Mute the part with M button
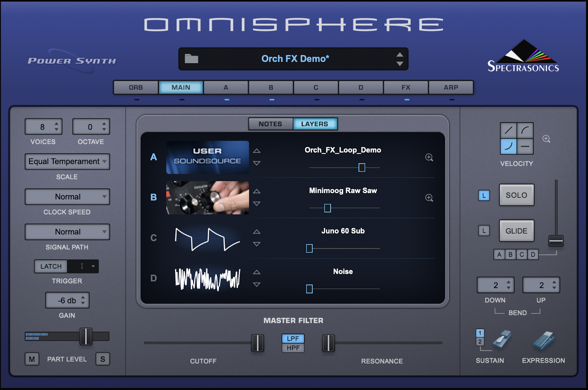This screenshot has width=588, height=390. [x=32, y=359]
